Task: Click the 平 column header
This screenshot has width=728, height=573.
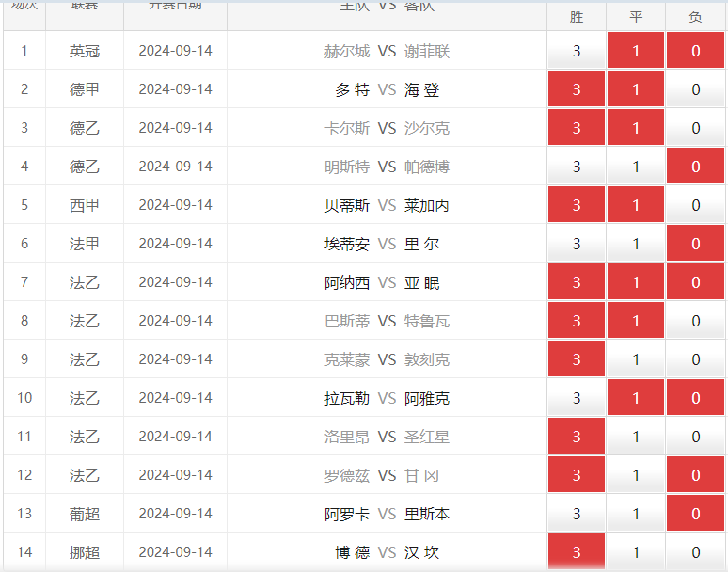Action: (636, 17)
